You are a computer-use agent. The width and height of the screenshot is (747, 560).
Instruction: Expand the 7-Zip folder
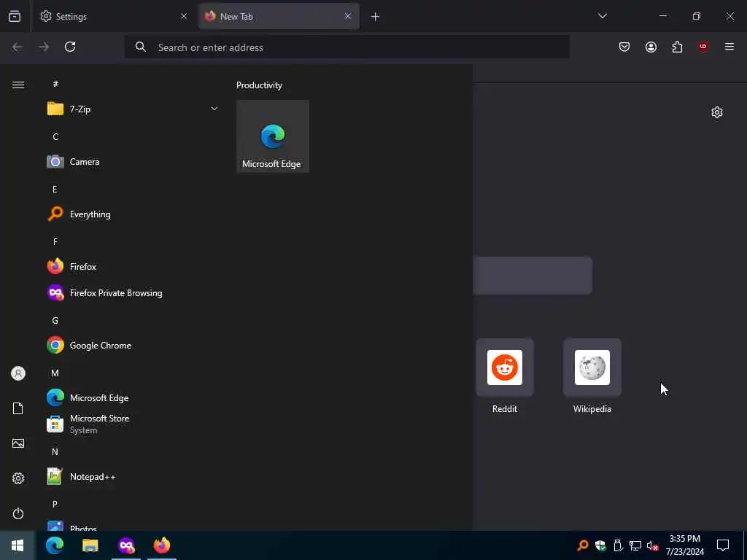tap(214, 109)
